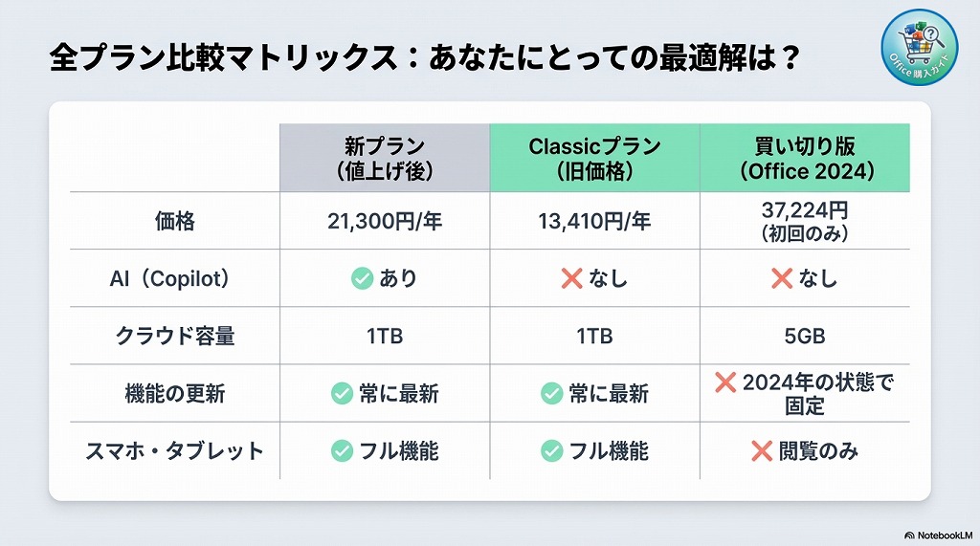
Task: Click the green check for 新プラン フル機能
Action: 342,450
